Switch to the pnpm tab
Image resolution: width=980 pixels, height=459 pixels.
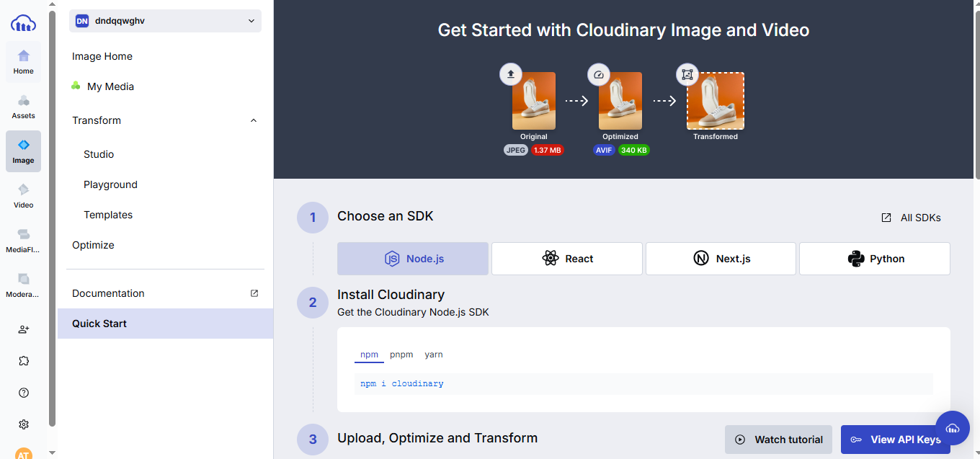(401, 355)
